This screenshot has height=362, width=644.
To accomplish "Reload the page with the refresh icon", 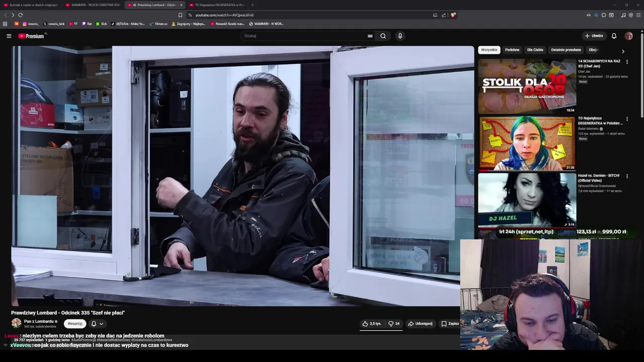I will click(x=21, y=15).
